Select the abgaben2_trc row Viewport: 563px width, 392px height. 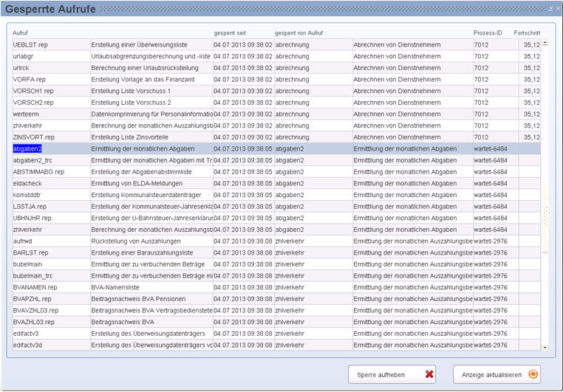pyautogui.click(x=276, y=160)
